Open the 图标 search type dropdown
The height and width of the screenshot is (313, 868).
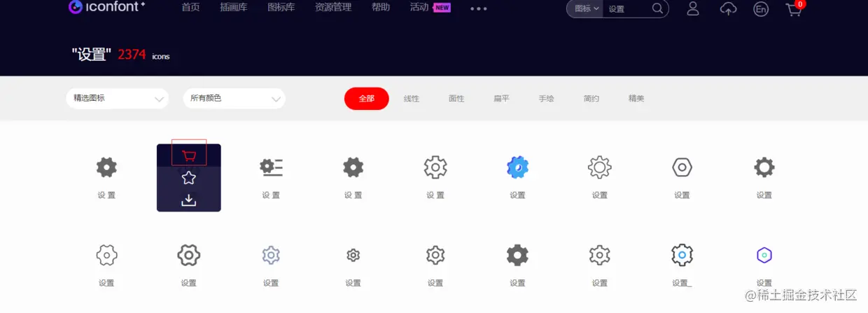tap(587, 8)
